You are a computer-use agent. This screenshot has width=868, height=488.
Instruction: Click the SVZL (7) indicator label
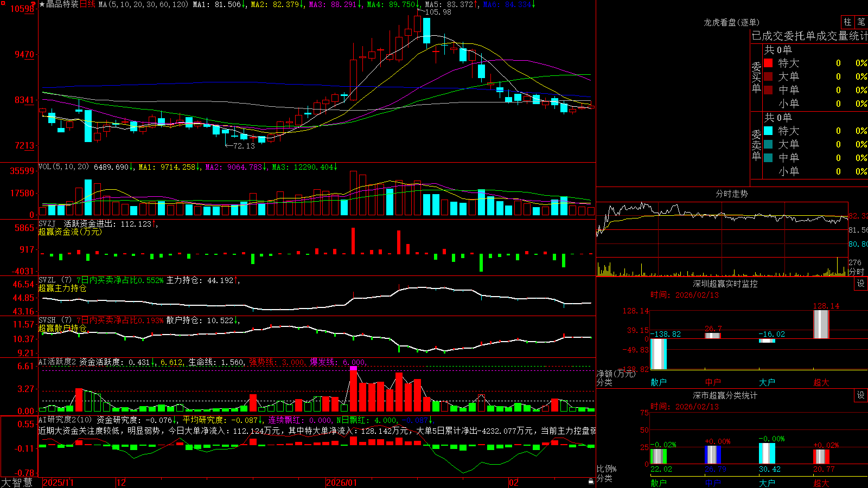pyautogui.click(x=55, y=280)
